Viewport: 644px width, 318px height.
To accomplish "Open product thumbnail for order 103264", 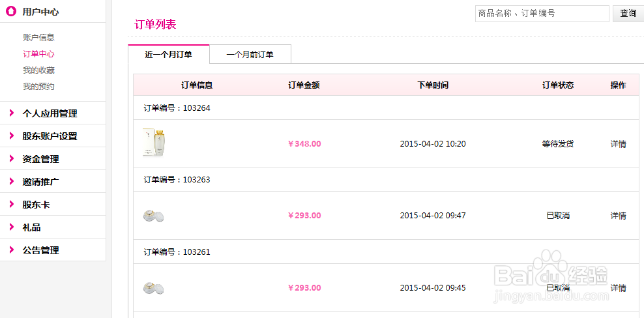I will coord(149,143).
